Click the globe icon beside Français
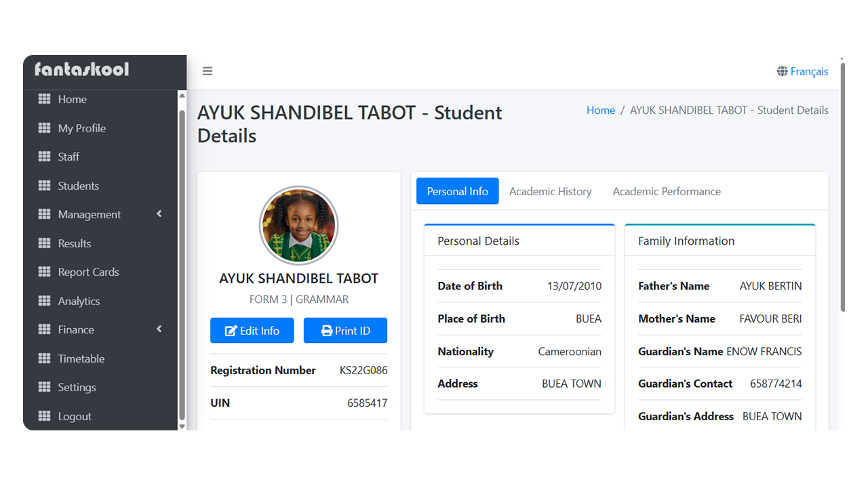Image resolution: width=868 pixels, height=488 pixels. pyautogui.click(x=783, y=71)
